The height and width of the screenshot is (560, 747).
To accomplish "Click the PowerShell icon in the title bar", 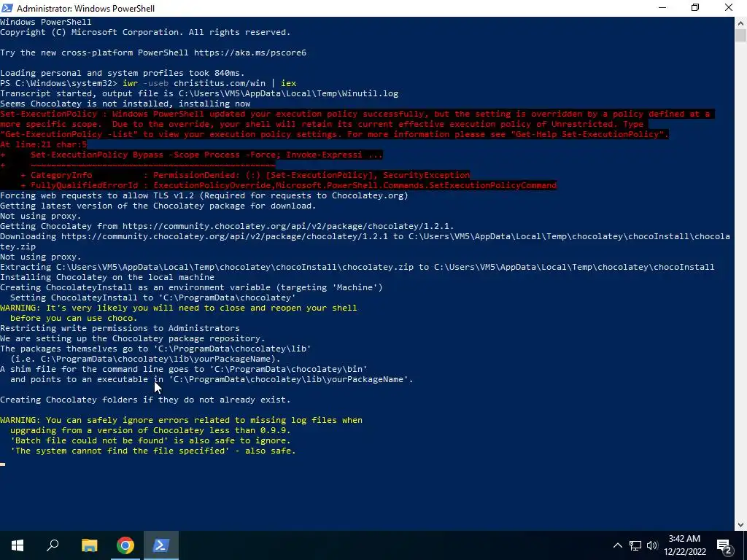I will click(x=7, y=8).
